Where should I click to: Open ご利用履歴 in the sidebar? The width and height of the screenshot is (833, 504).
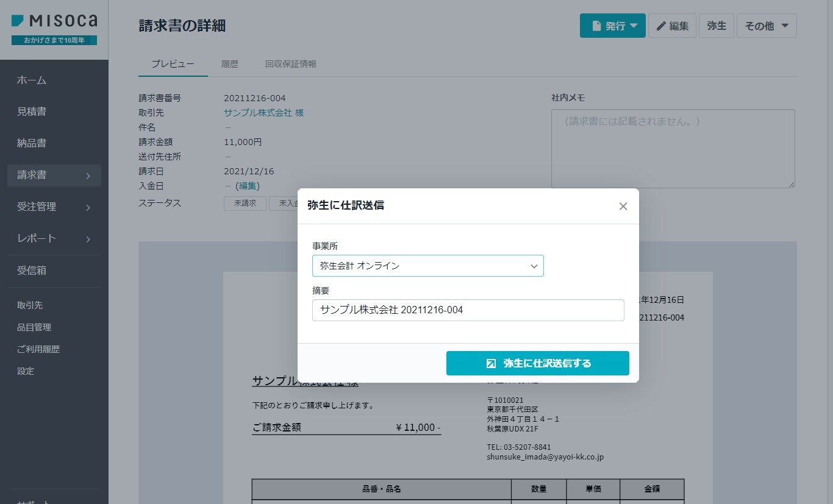(38, 349)
